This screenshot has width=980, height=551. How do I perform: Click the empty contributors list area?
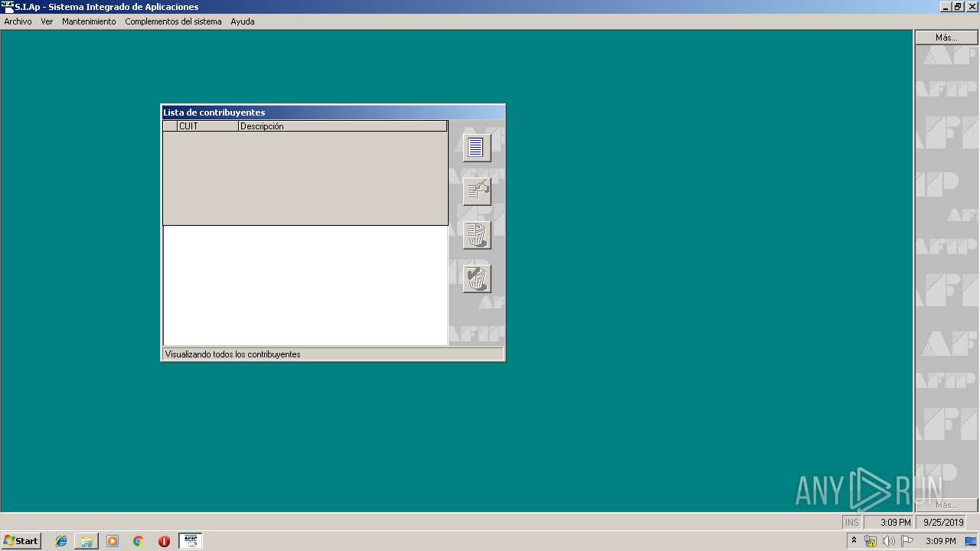tap(305, 285)
